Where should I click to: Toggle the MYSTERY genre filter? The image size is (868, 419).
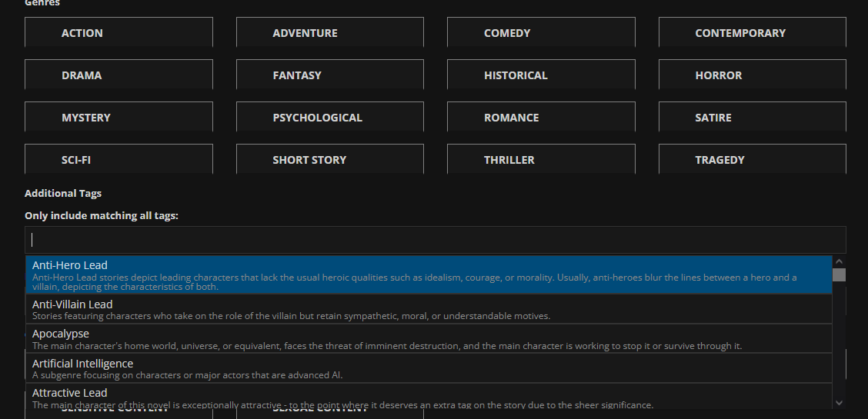pos(119,117)
